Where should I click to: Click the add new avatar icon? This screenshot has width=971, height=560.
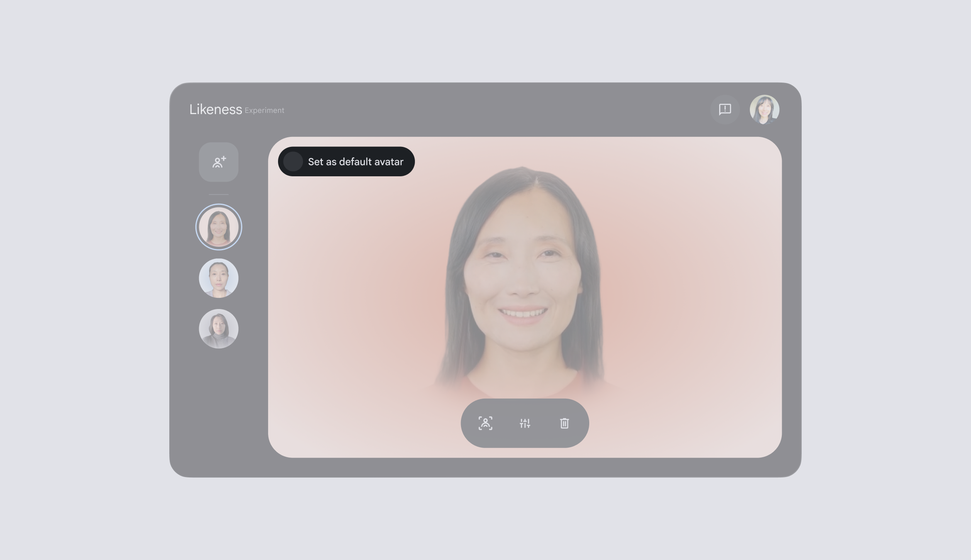(219, 162)
